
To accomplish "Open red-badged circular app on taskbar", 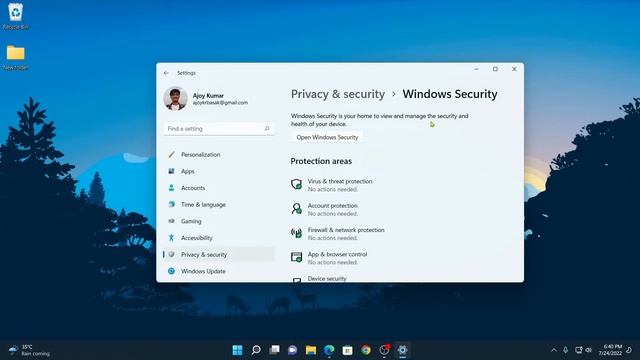I will coord(384,350).
